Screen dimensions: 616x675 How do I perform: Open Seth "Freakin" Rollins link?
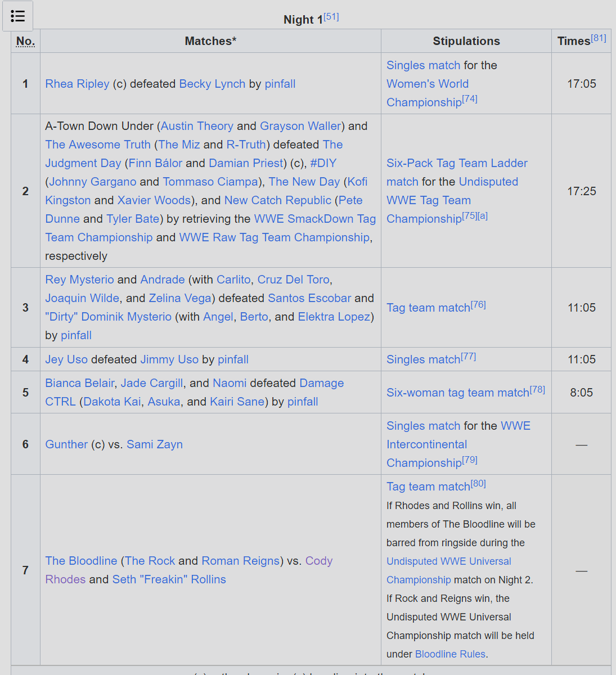169,579
